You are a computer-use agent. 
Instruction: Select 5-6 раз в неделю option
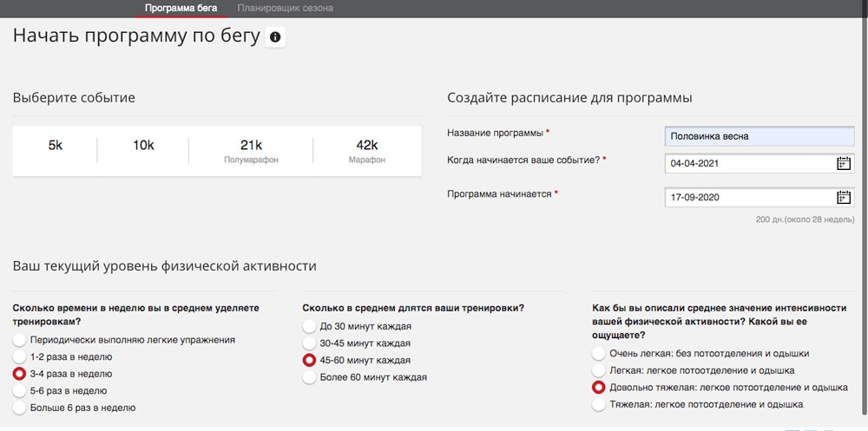(19, 390)
